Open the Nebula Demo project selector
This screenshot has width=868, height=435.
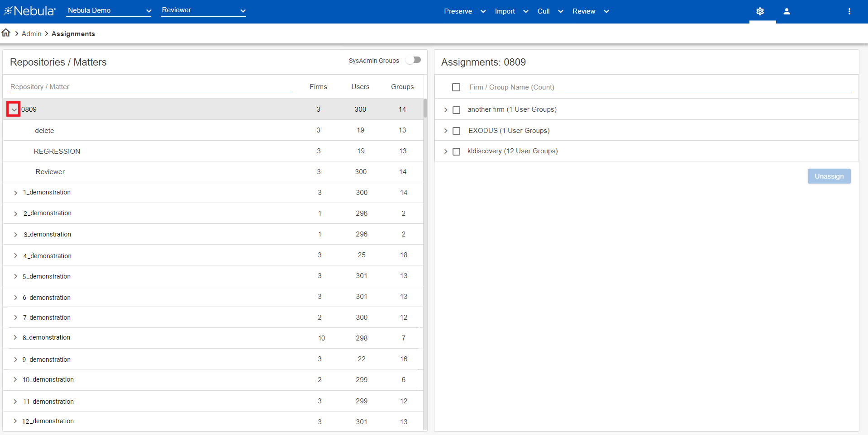click(109, 10)
